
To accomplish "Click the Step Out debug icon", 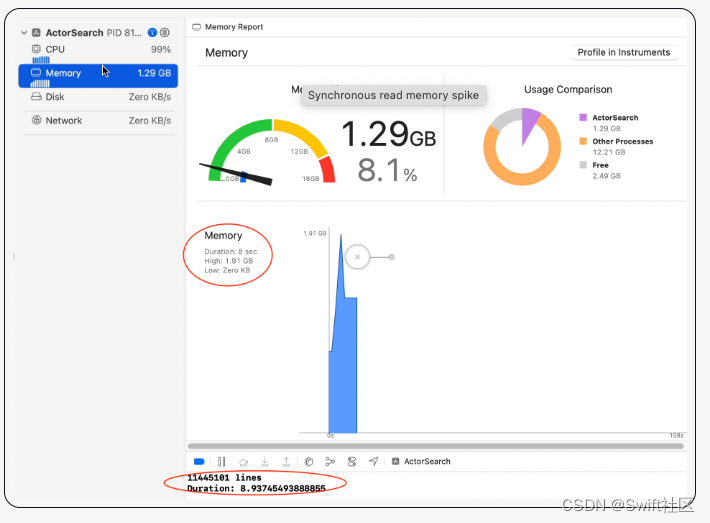I will (x=286, y=462).
